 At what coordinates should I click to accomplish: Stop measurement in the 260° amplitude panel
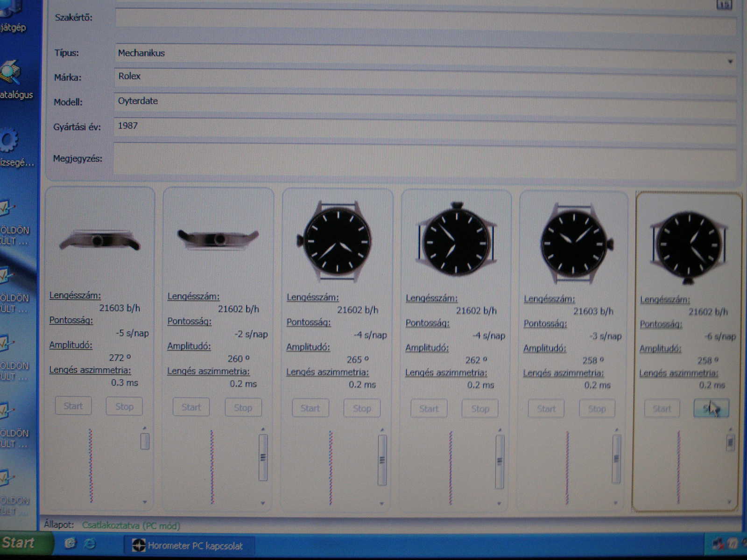coord(243,408)
